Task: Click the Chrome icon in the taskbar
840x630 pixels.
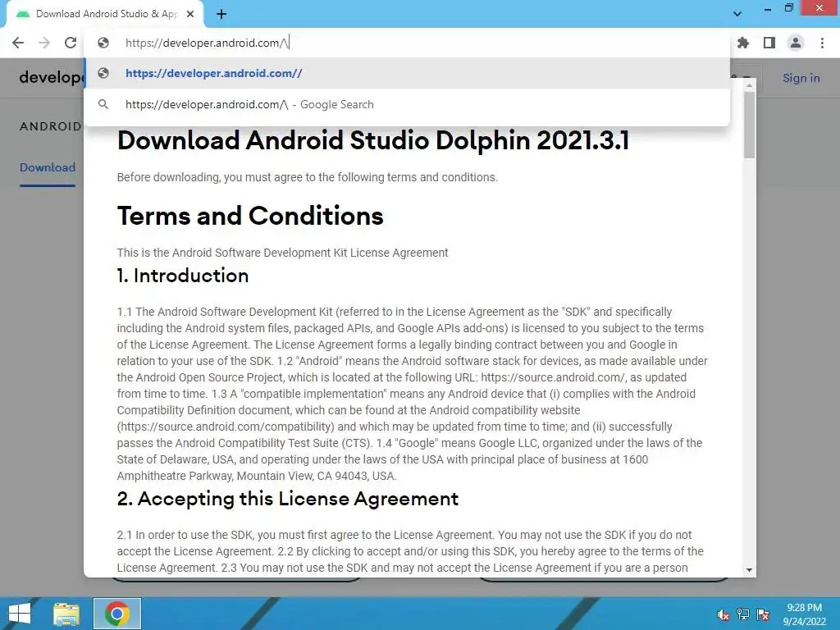Action: (x=117, y=614)
